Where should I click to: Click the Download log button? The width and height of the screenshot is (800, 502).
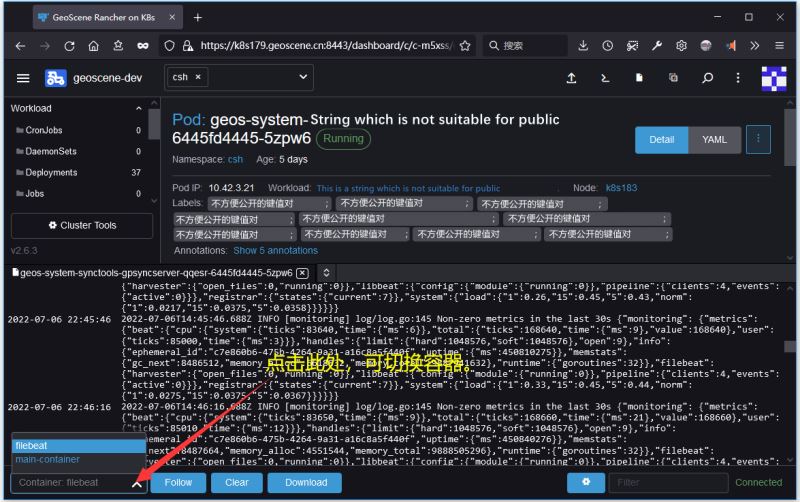(306, 483)
